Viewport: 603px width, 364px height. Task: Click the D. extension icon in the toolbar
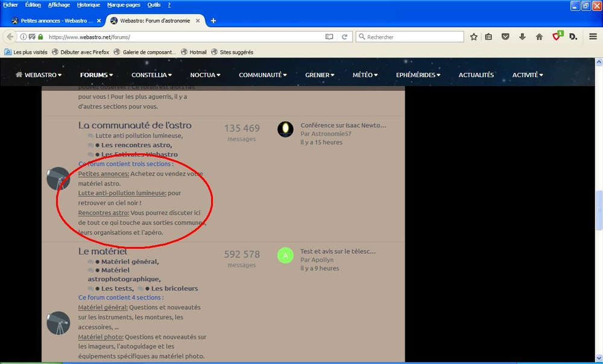coord(573,37)
